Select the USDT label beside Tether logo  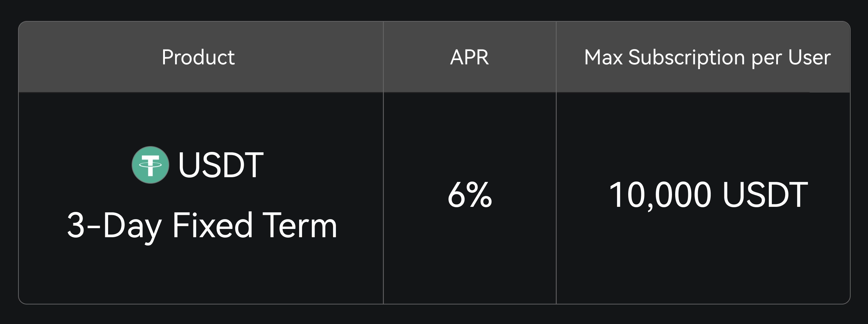(221, 165)
